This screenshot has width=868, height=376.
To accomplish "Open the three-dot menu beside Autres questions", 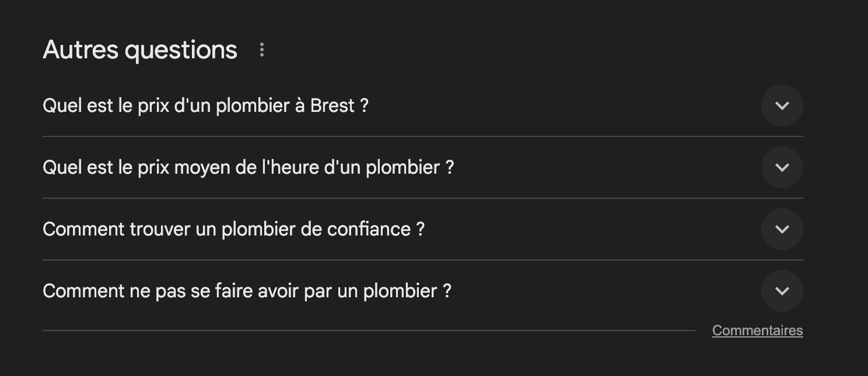I will pos(261,50).
